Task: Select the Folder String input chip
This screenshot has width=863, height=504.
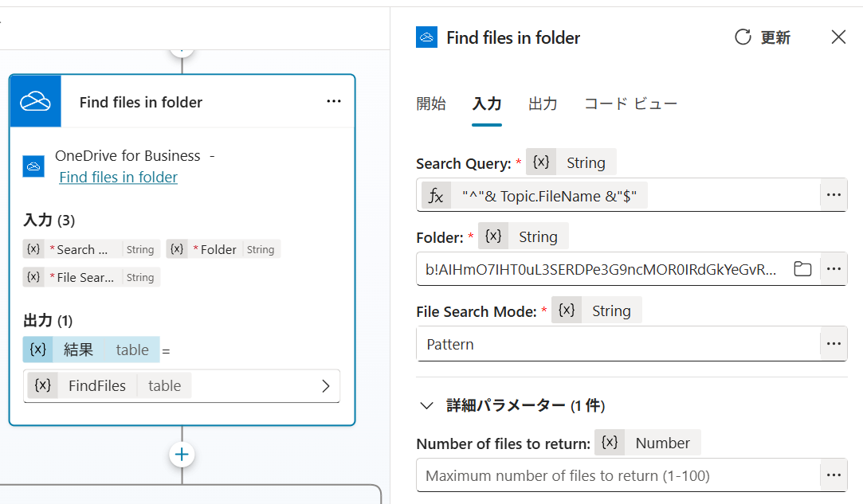Action: click(223, 249)
